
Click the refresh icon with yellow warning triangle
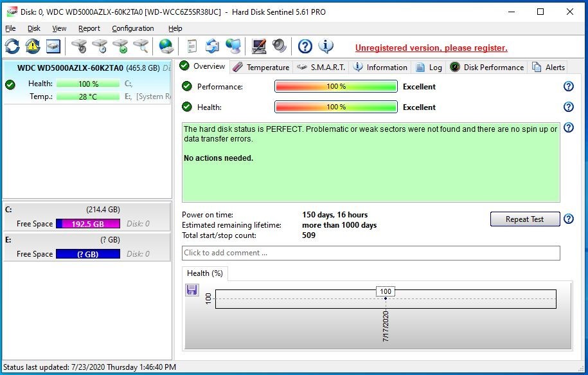pyautogui.click(x=33, y=46)
